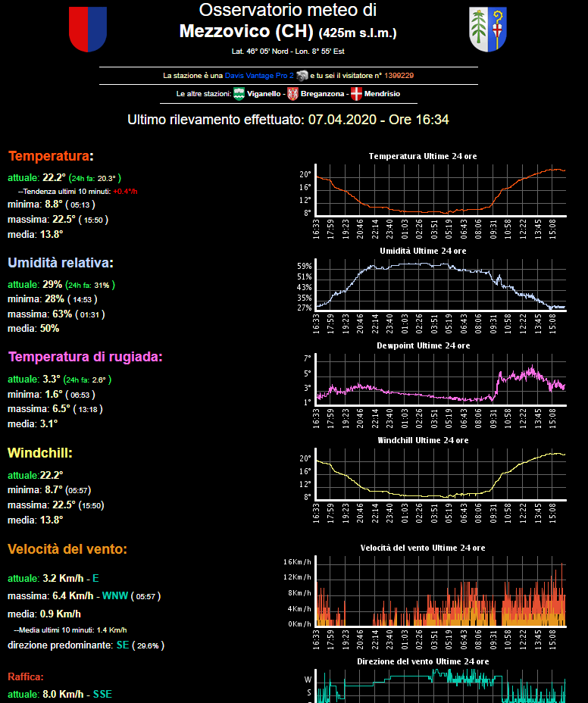The height and width of the screenshot is (703, 588).
Task: Click the Umidità relativa heading
Action: [58, 263]
